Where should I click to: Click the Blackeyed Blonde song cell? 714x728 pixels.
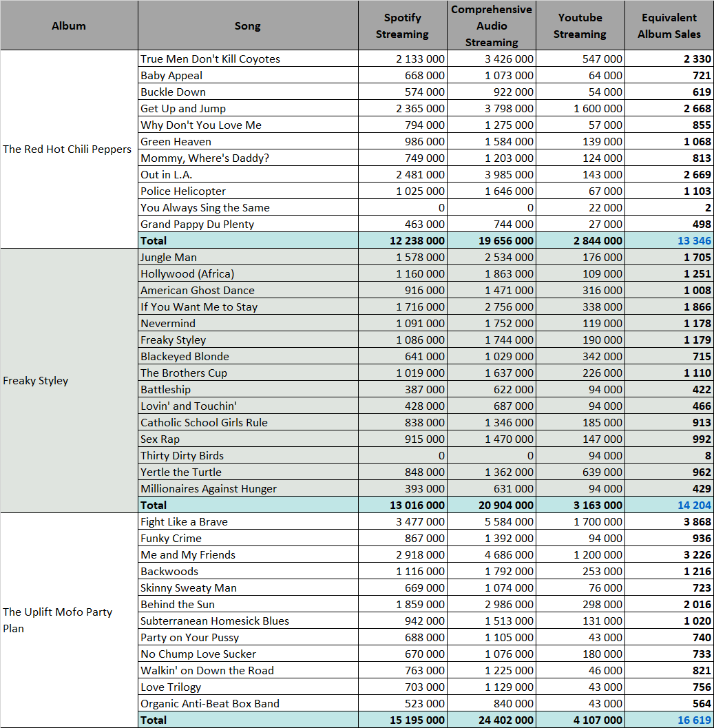248,356
